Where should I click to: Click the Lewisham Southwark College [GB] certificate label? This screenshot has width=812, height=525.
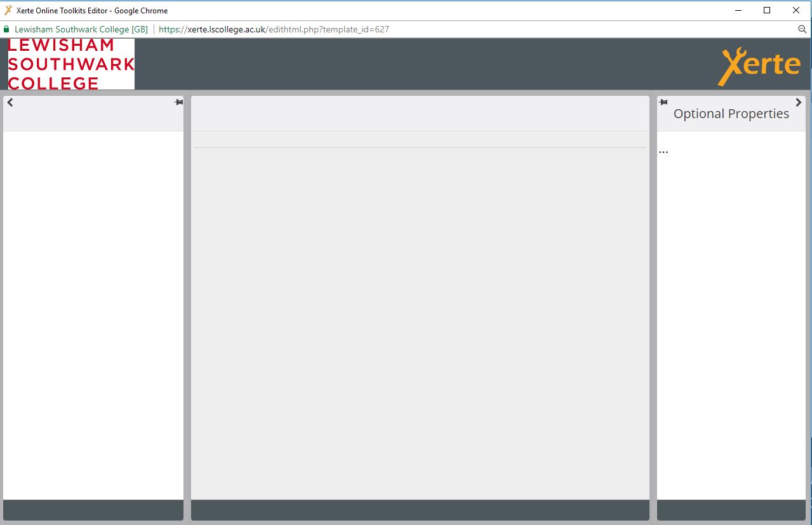point(81,29)
